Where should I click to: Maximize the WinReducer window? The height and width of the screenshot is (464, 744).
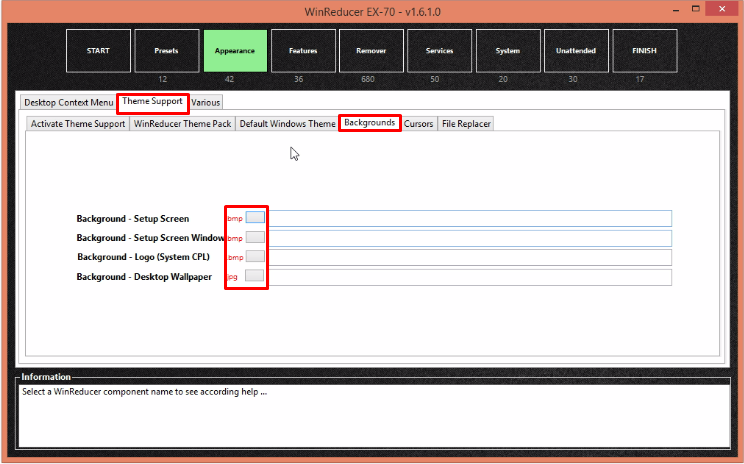[x=696, y=9]
